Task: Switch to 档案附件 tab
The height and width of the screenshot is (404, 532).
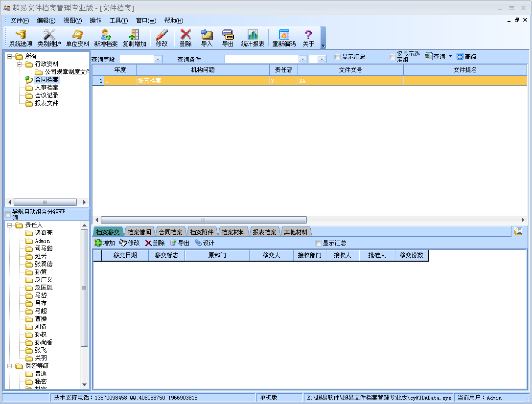Action: [x=202, y=232]
